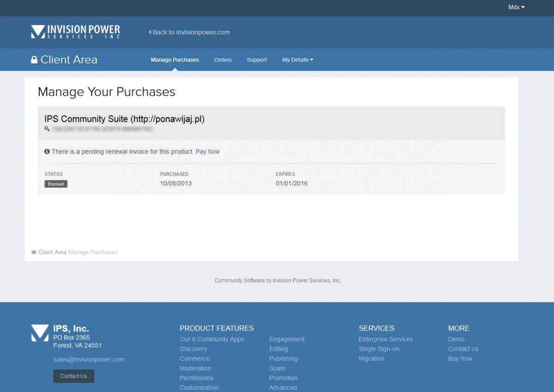Open the Support tab
The image size is (554, 392).
257,60
